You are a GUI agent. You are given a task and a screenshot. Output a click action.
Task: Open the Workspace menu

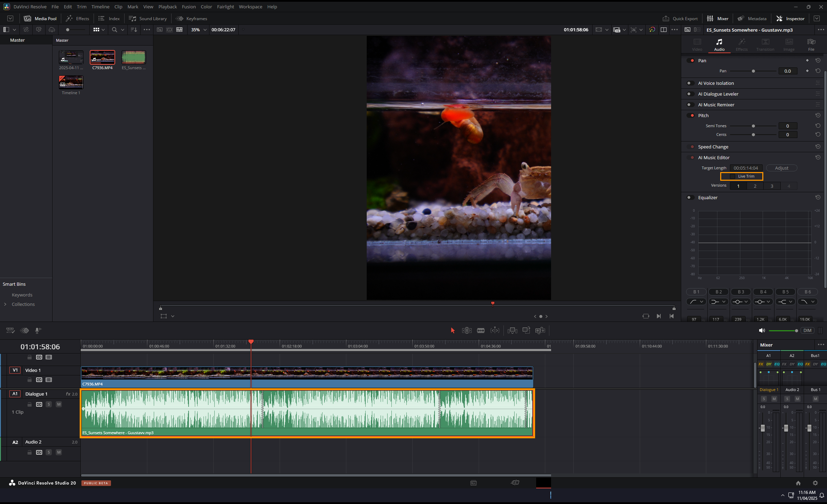(x=251, y=7)
